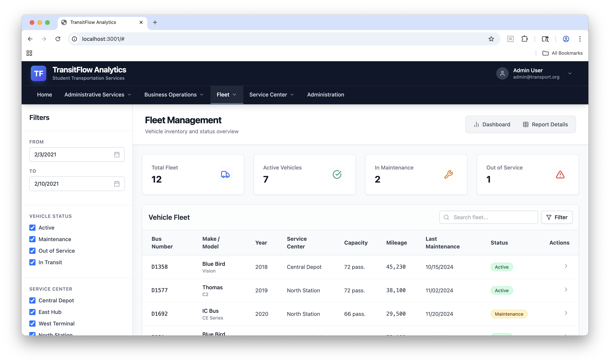This screenshot has height=364, width=610.
Task: Uncheck the Central Depot service center
Action: point(32,300)
